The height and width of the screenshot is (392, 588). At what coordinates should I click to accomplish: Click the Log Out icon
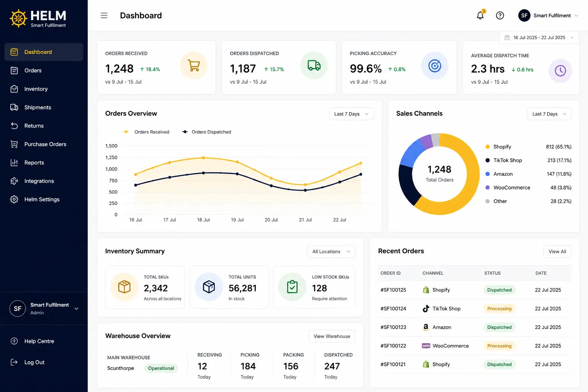[x=14, y=362]
